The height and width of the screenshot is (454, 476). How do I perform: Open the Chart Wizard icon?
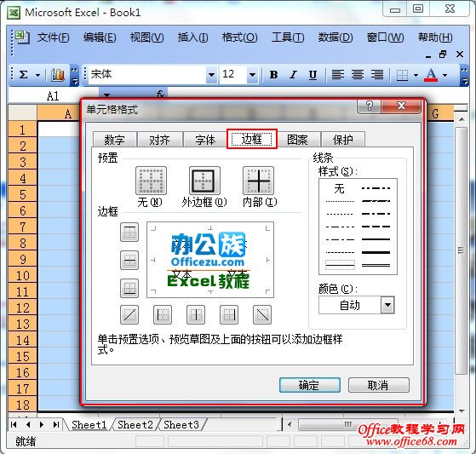[58, 74]
